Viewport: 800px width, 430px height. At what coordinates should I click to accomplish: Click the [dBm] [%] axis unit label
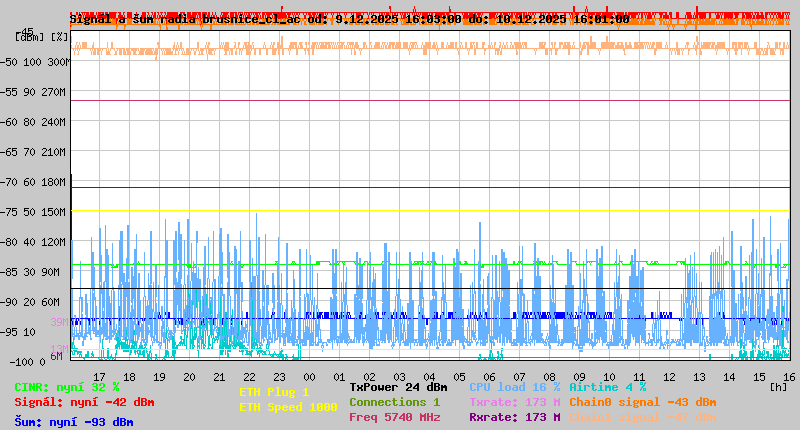(41, 37)
